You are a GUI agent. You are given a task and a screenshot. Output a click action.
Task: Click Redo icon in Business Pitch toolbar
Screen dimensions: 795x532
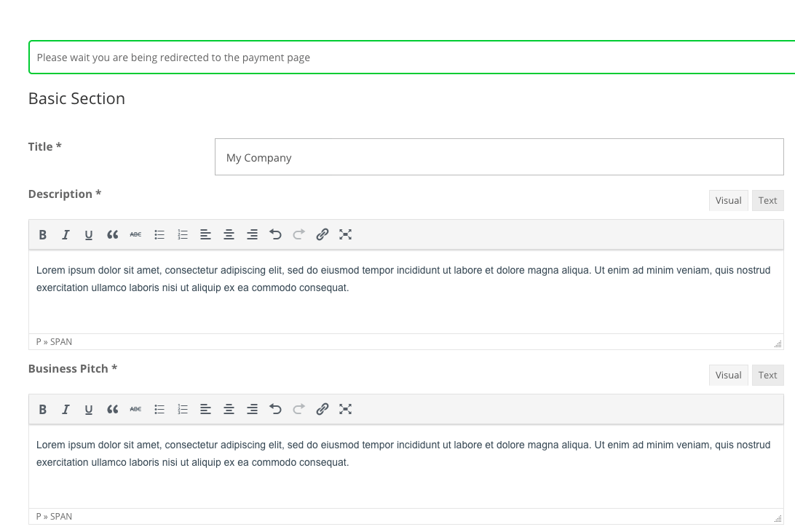pyautogui.click(x=298, y=409)
